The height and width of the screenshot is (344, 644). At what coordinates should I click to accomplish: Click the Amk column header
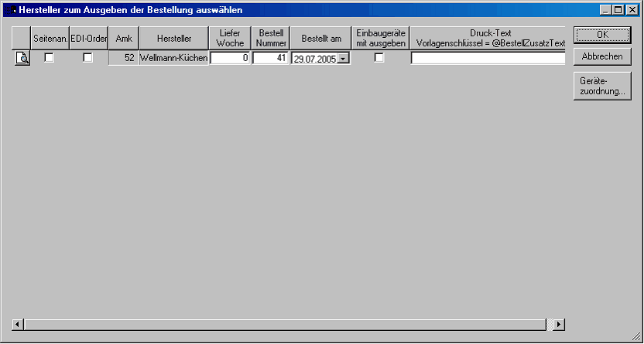point(124,39)
